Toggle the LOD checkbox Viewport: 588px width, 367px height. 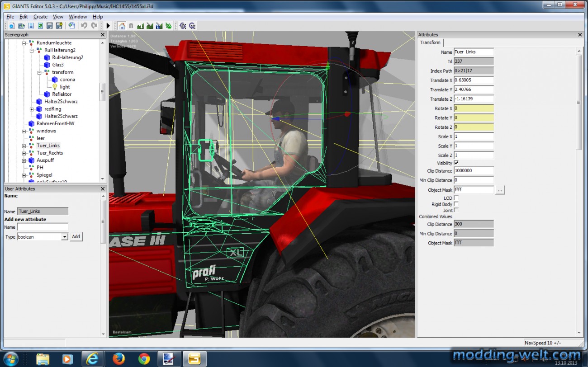[x=456, y=198]
